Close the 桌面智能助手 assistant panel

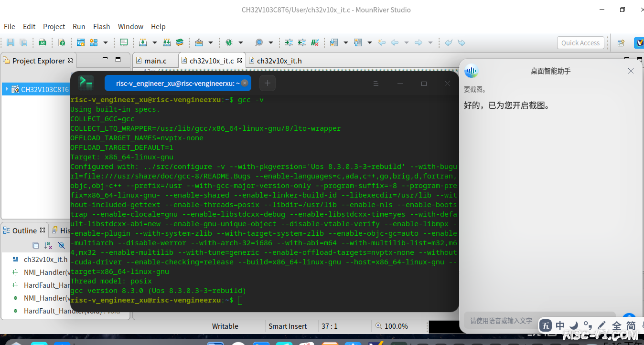pyautogui.click(x=631, y=71)
